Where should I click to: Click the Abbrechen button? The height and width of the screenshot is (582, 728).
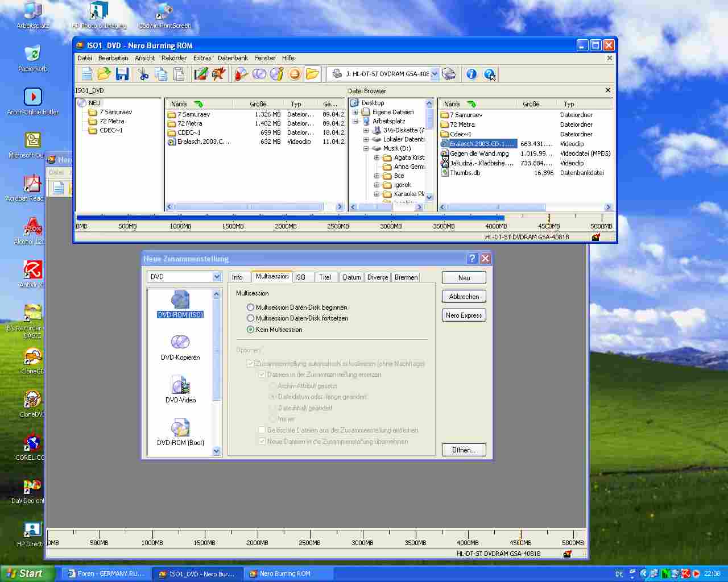[x=464, y=297]
